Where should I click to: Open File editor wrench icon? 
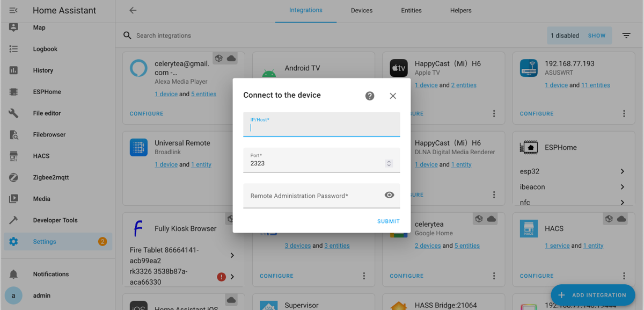click(13, 113)
